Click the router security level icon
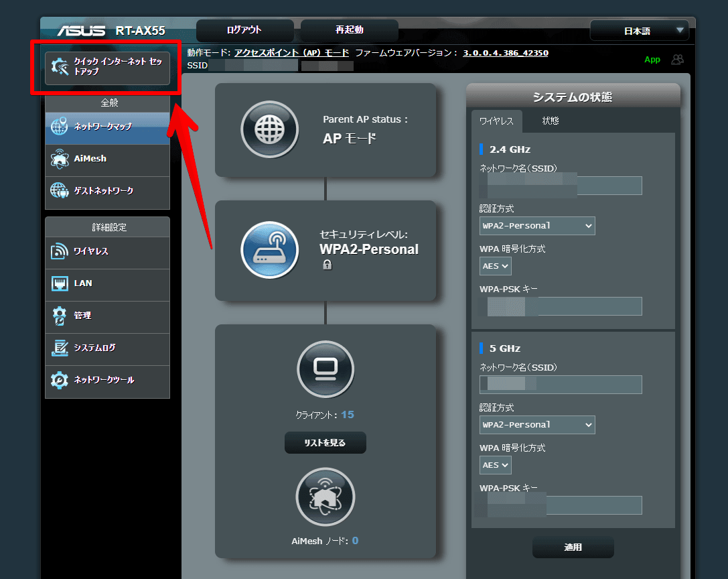728x579 pixels. (269, 249)
